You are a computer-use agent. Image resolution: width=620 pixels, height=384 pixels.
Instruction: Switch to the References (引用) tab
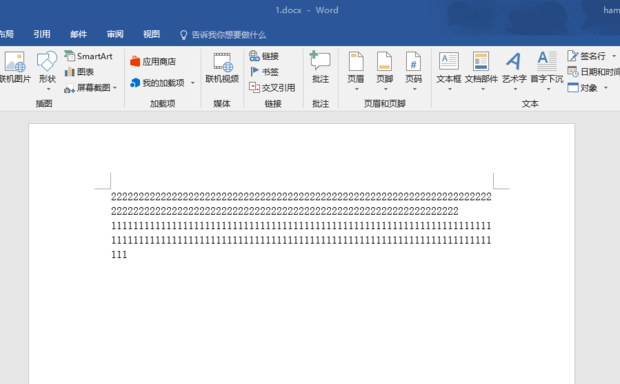[x=42, y=34]
